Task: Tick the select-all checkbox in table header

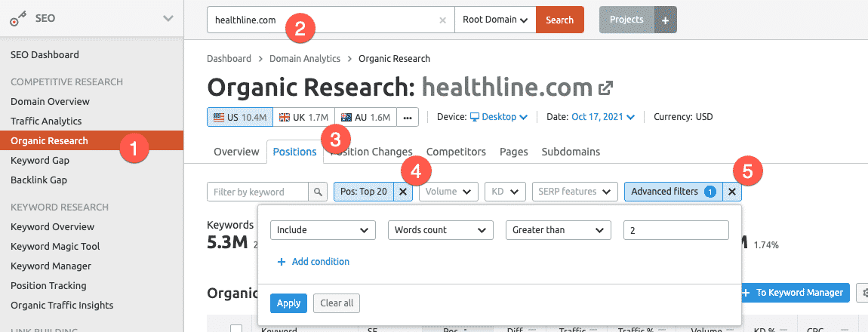Action: tap(236, 329)
